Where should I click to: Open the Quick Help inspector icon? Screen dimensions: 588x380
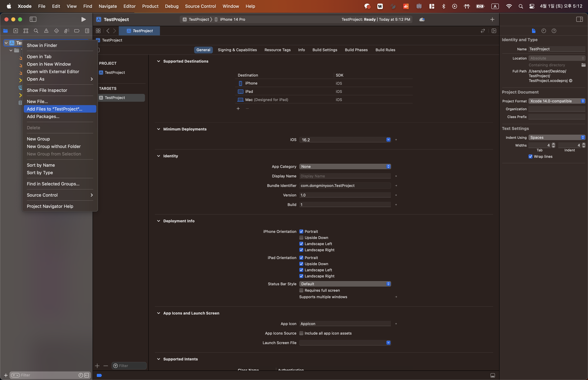click(x=554, y=31)
